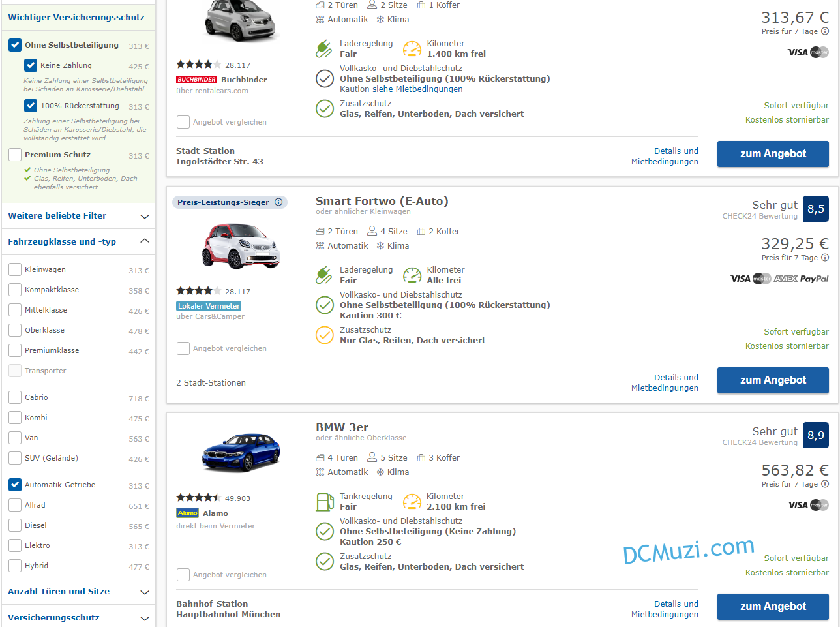The height and width of the screenshot is (627, 840).
Task: Click the Kilometer gauge icon for 1.400 km frei
Action: [x=412, y=48]
